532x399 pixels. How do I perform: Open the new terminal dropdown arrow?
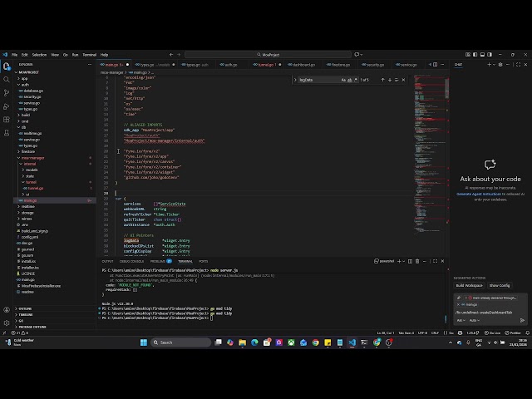[x=403, y=261]
